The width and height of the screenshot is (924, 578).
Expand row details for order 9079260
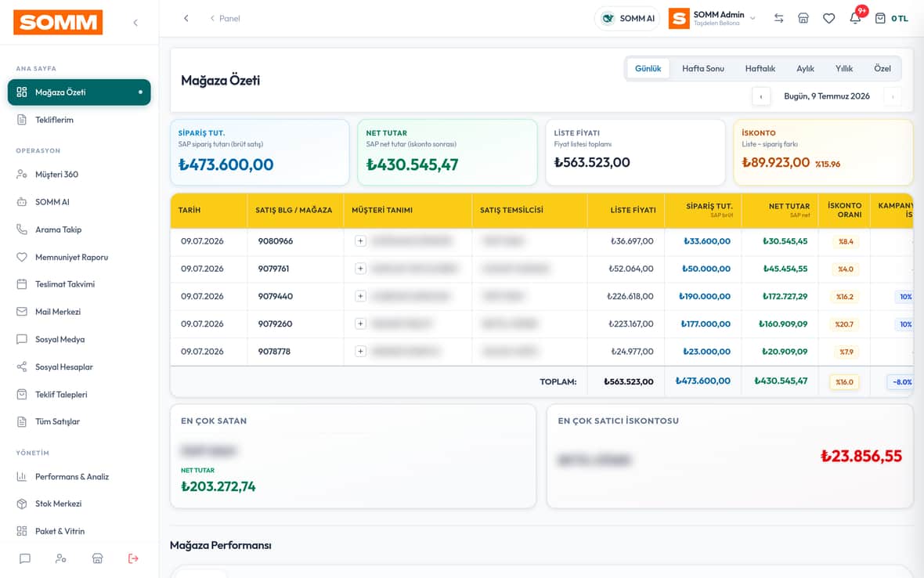[x=360, y=323]
